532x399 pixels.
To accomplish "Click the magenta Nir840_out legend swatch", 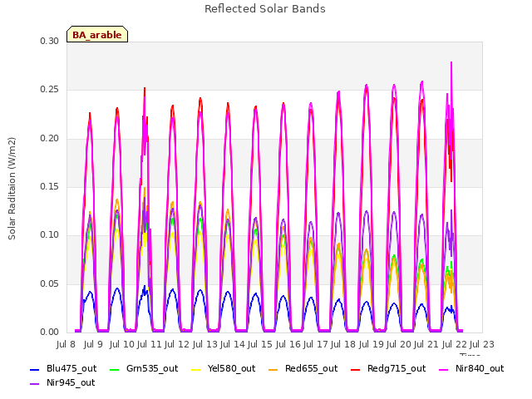I will point(444,369).
